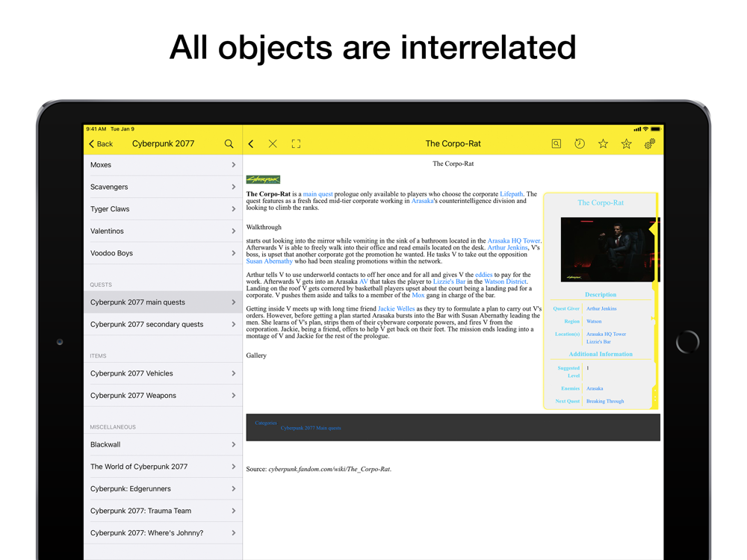Open find-in-page search icon
Screen dimensions: 747x560
point(556,143)
